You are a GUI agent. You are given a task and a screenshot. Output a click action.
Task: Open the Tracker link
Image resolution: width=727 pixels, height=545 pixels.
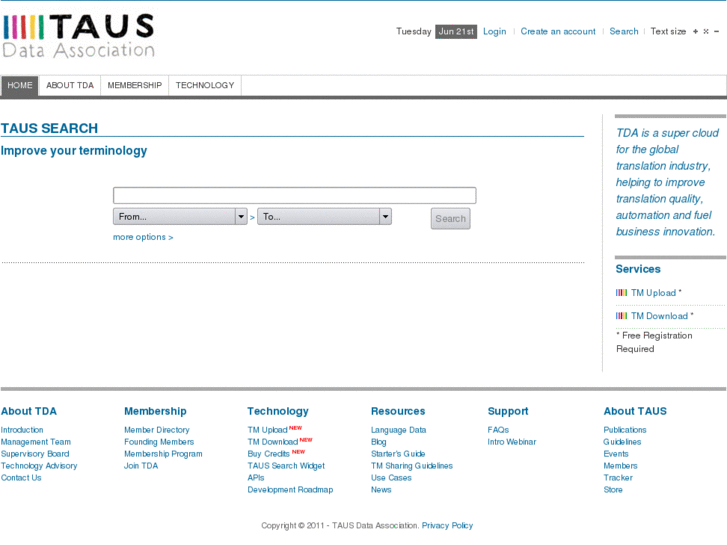pyautogui.click(x=618, y=478)
